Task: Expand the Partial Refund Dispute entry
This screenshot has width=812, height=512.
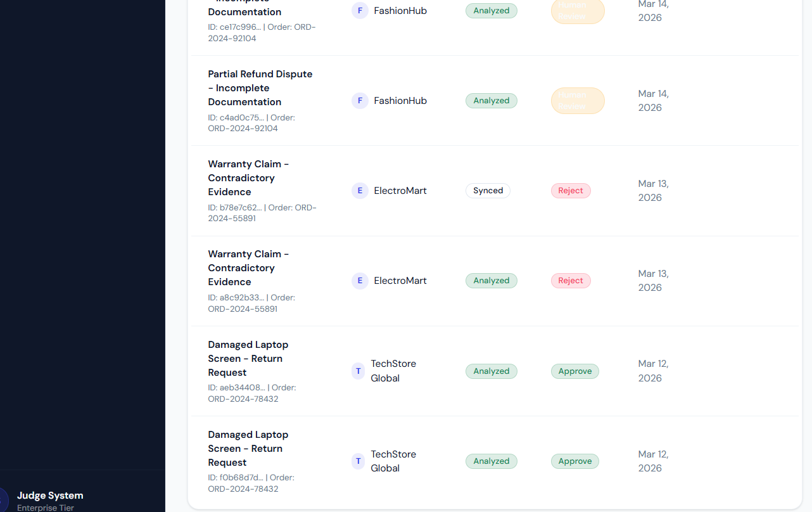Action: coord(260,87)
